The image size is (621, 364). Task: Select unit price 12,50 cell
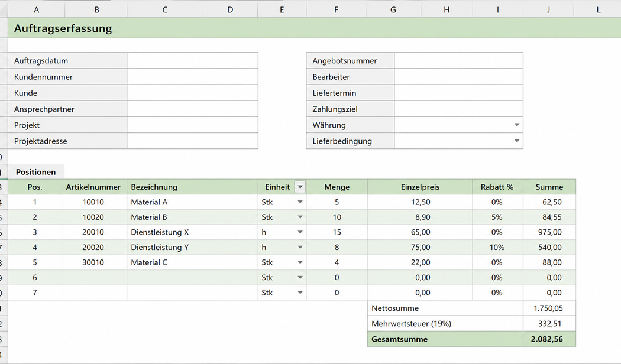(x=420, y=202)
